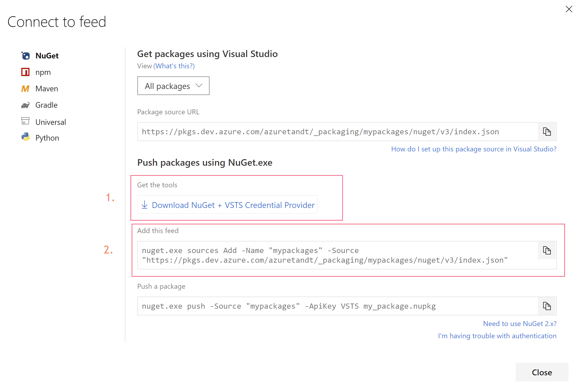Screen dimensions: 581x392
Task: Click the Universal icon in sidebar
Action: 25,121
